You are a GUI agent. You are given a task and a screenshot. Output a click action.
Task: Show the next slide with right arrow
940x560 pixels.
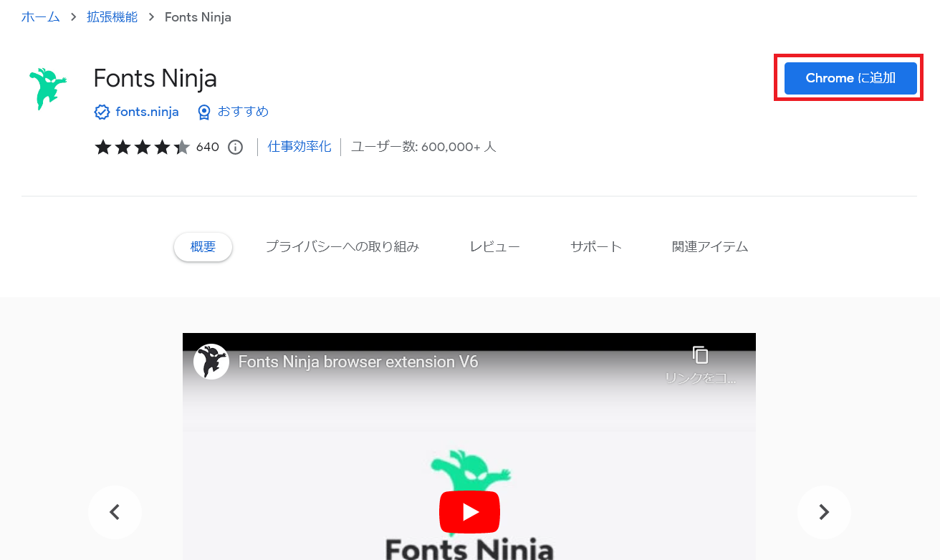(824, 512)
